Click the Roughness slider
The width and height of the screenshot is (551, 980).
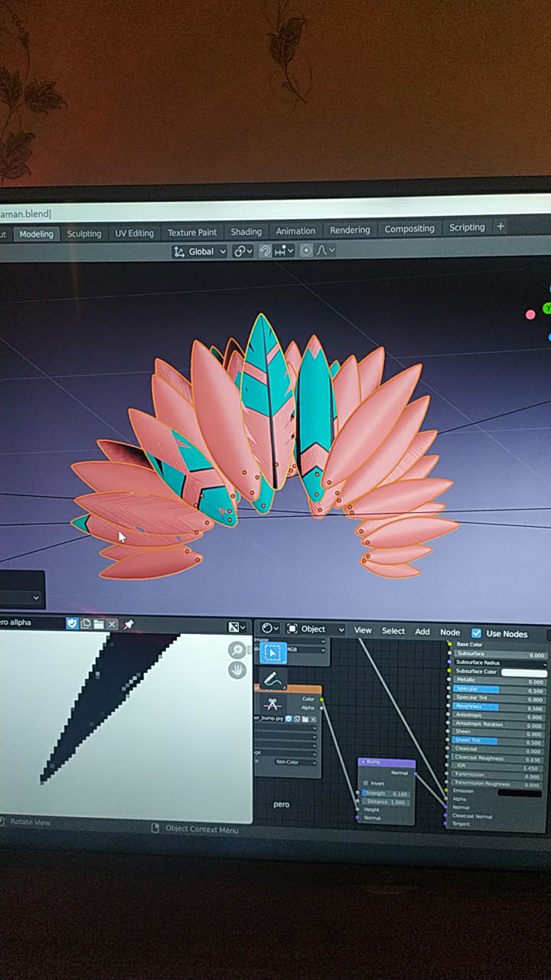[x=500, y=708]
